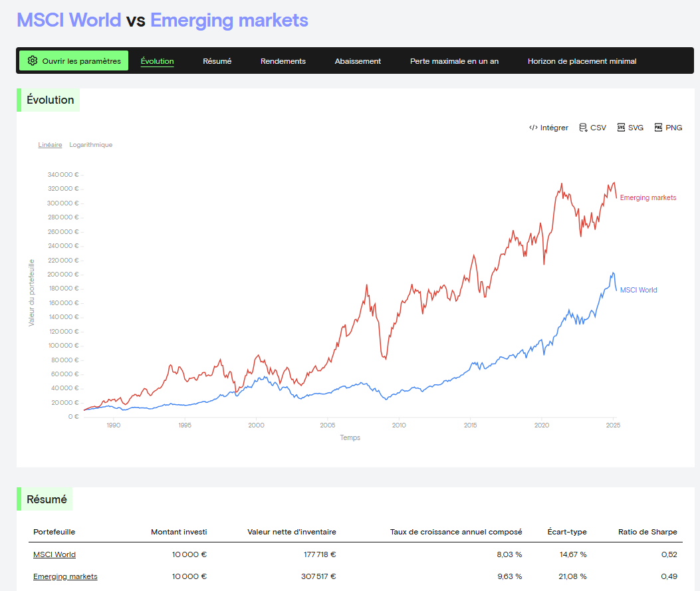This screenshot has height=591, width=700.
Task: Click the gear icon in Ouvrir les paramètres
Action: tap(33, 60)
